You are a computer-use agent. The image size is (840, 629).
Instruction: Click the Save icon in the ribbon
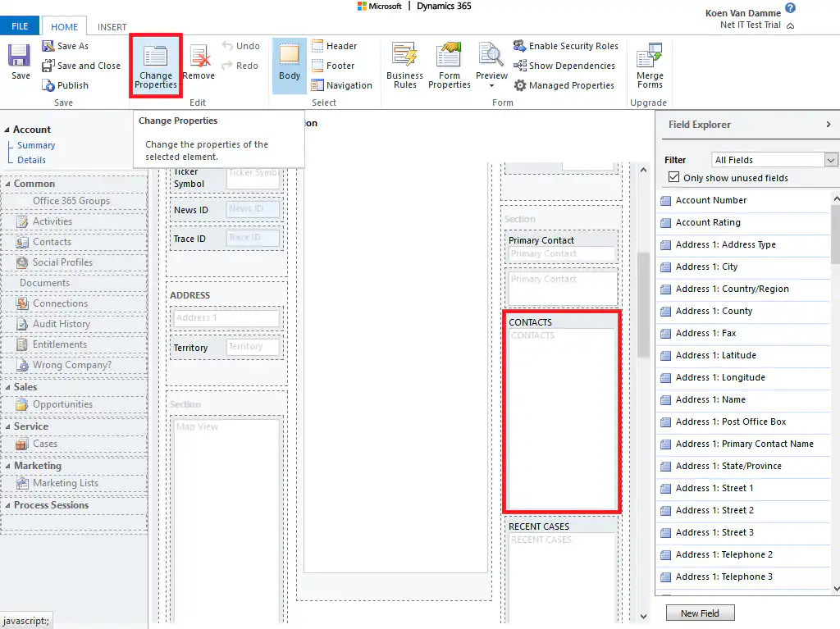click(20, 60)
